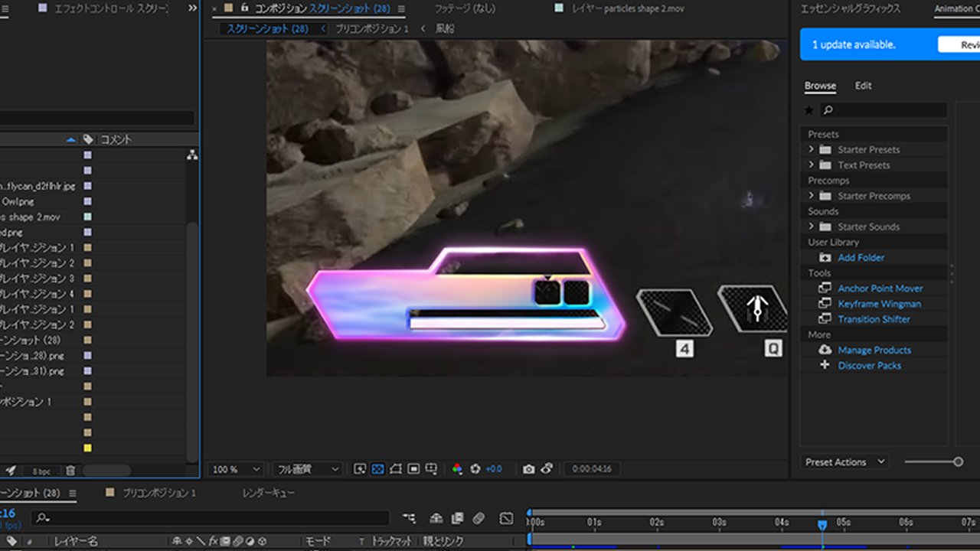Image resolution: width=980 pixels, height=551 pixels.
Task: Open the timeline graph editor icon
Action: click(506, 519)
